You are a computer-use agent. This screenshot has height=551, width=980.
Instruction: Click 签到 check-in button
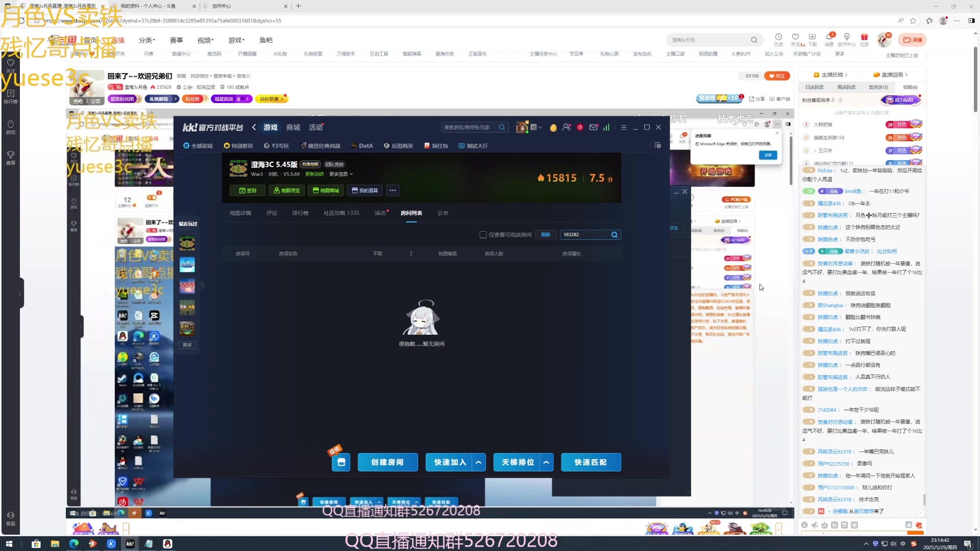248,190
